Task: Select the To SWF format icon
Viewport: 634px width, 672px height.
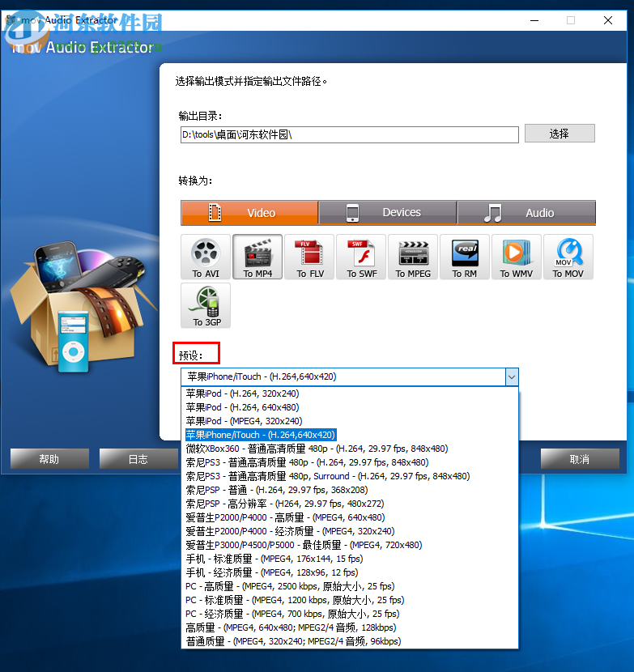Action: click(361, 257)
